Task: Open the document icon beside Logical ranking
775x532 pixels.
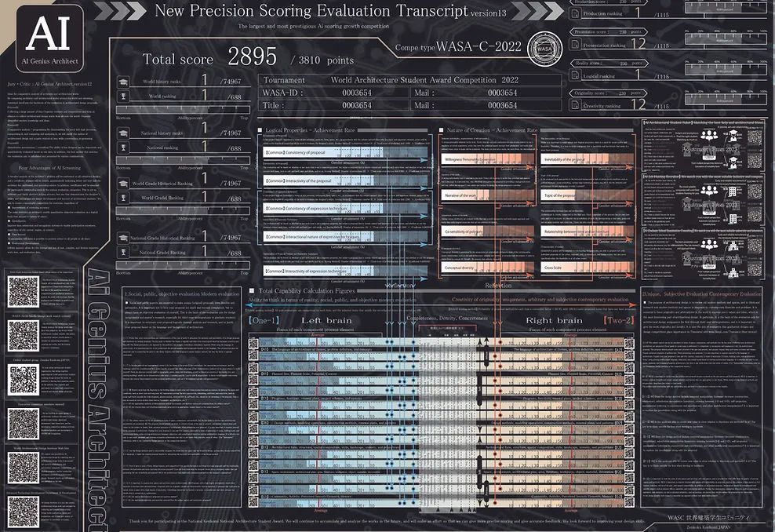Action: click(575, 75)
